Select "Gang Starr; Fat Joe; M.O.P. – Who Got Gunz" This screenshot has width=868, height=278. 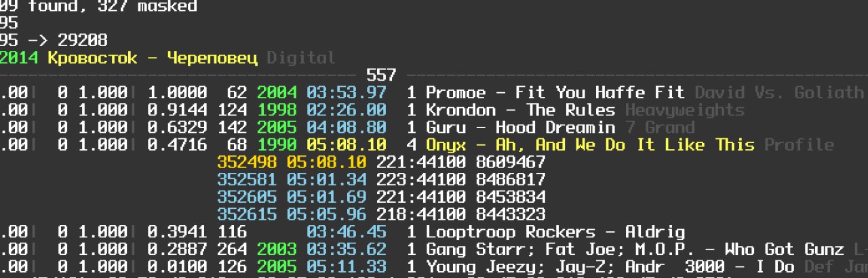coord(635,250)
